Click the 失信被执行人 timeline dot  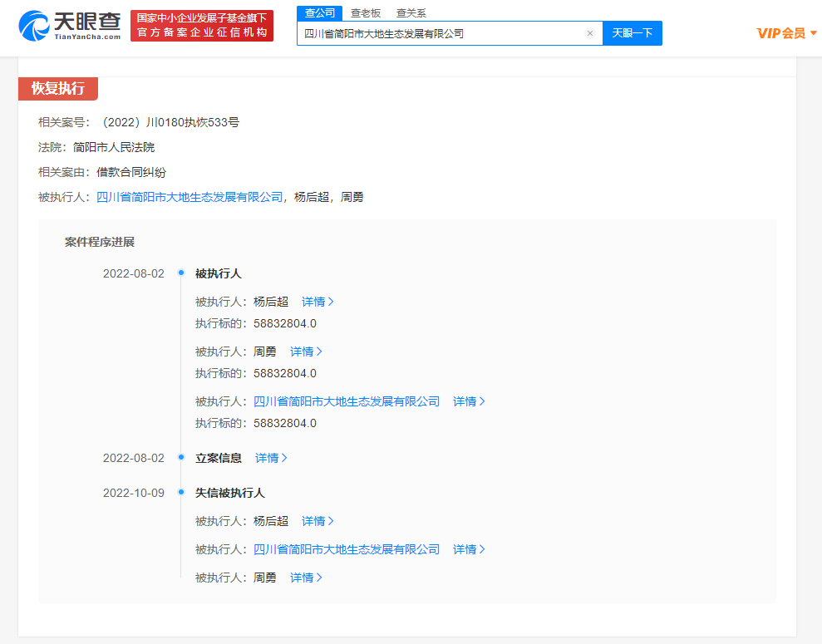(180, 493)
